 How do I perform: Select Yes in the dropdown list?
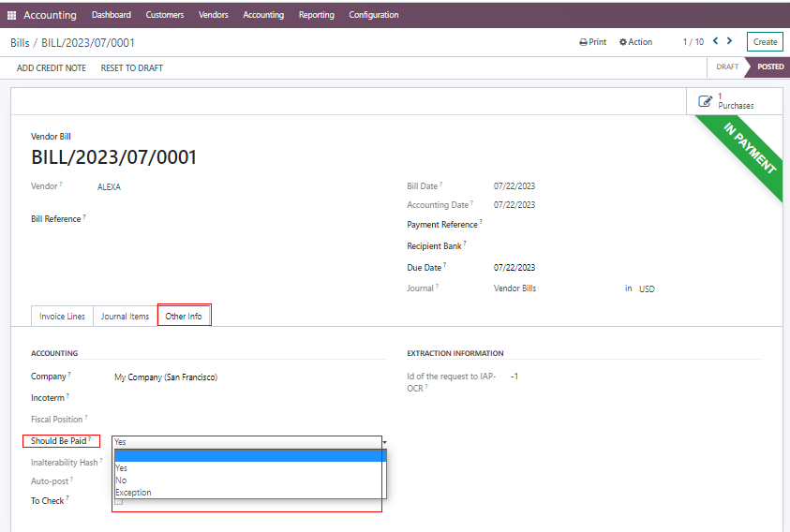122,468
